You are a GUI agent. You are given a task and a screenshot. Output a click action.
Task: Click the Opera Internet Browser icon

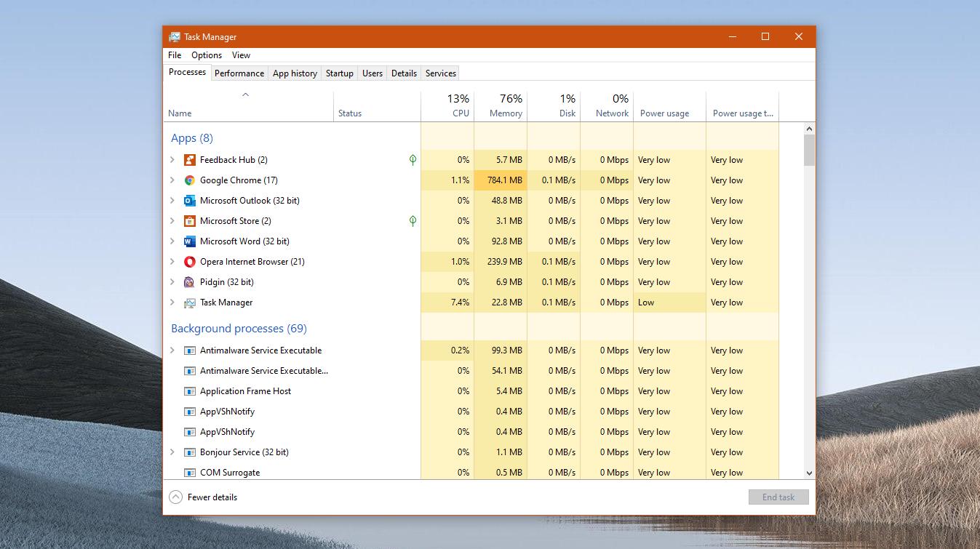189,262
